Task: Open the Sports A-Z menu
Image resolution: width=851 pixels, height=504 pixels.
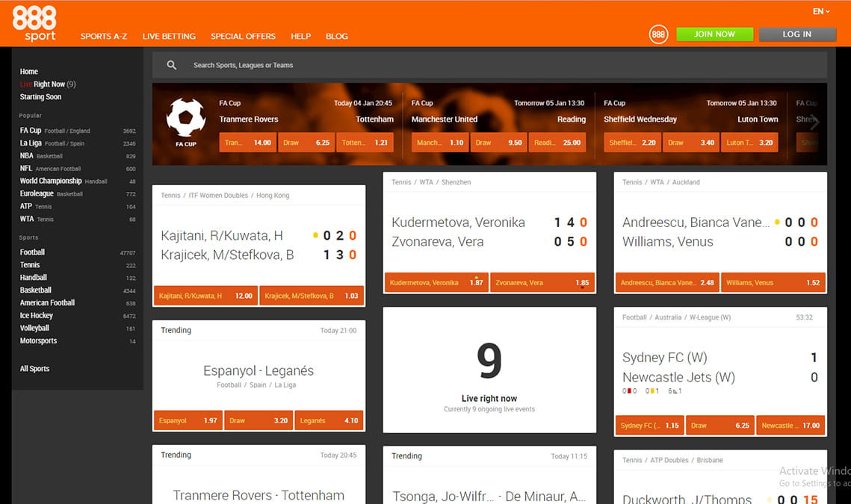Action: (x=104, y=37)
